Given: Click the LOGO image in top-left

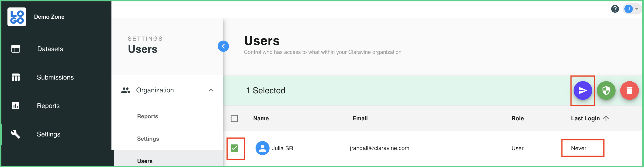Looking at the screenshot, I should click(x=17, y=17).
